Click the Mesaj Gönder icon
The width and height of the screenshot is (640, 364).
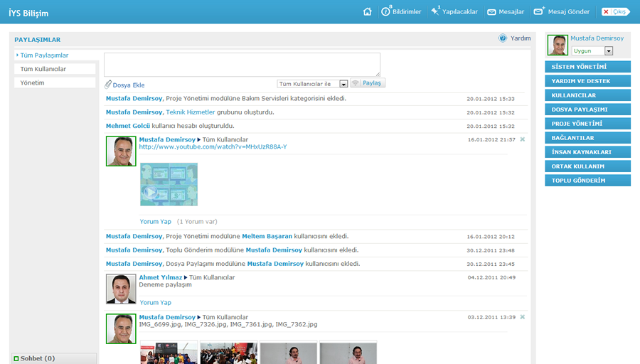[539, 11]
